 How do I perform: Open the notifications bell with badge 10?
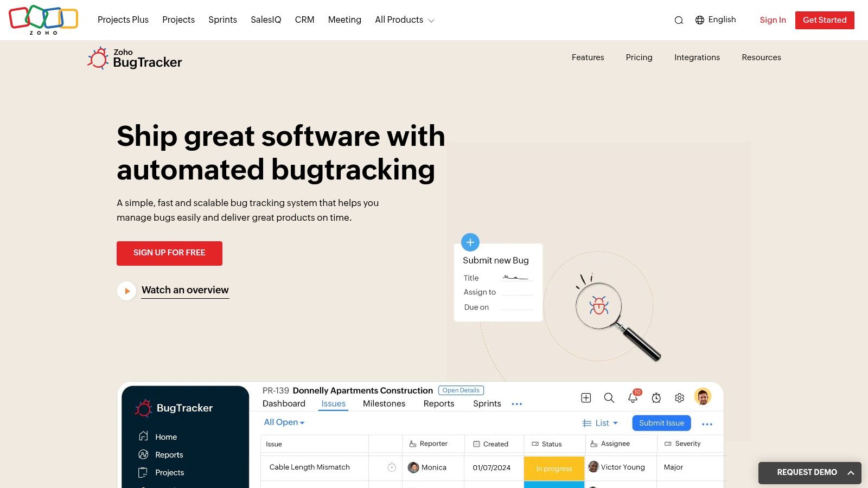(633, 397)
